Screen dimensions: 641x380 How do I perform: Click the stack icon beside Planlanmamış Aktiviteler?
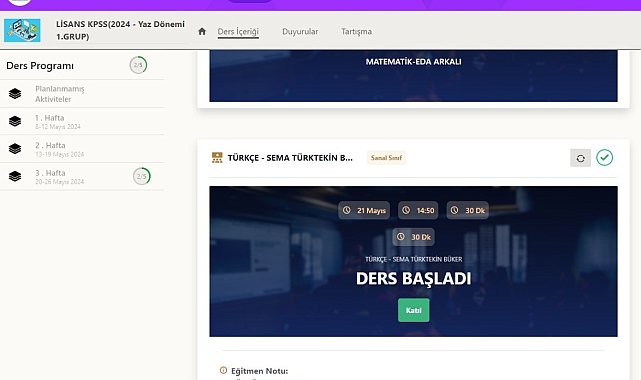click(15, 94)
